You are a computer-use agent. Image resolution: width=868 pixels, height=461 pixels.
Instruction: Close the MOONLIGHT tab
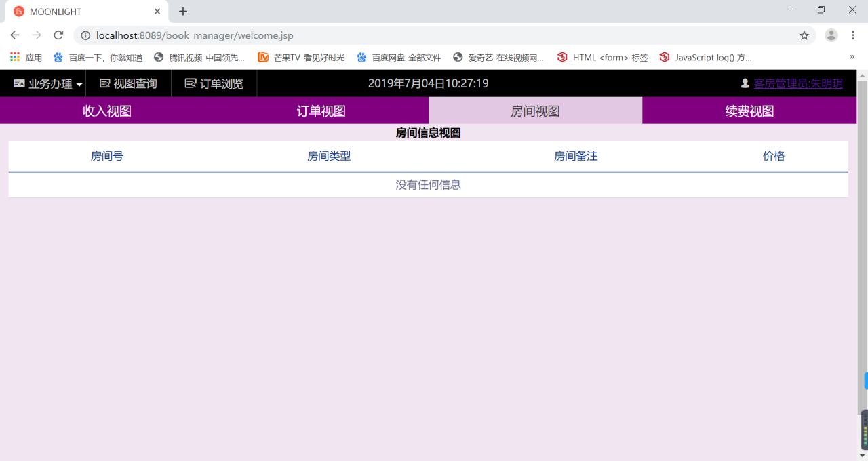tap(157, 12)
